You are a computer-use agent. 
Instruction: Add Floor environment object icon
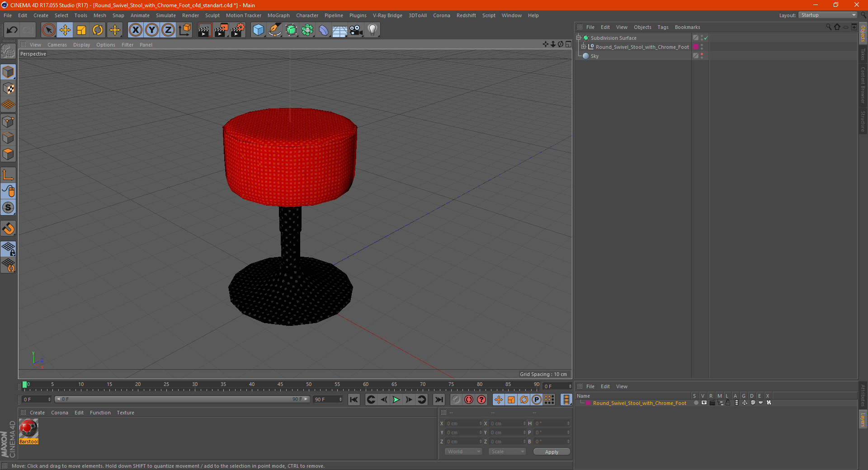click(x=340, y=30)
